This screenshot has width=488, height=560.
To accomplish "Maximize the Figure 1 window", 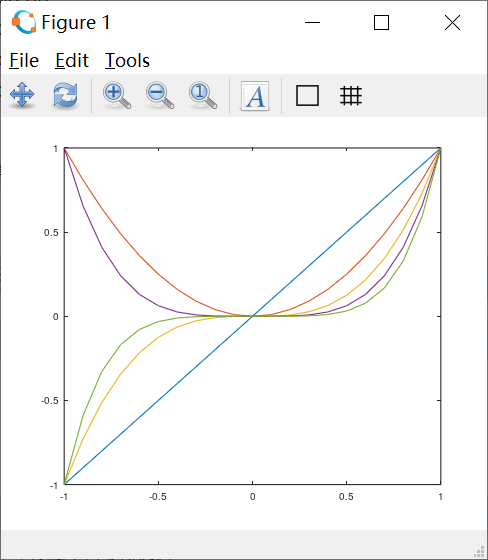I will click(x=381, y=22).
